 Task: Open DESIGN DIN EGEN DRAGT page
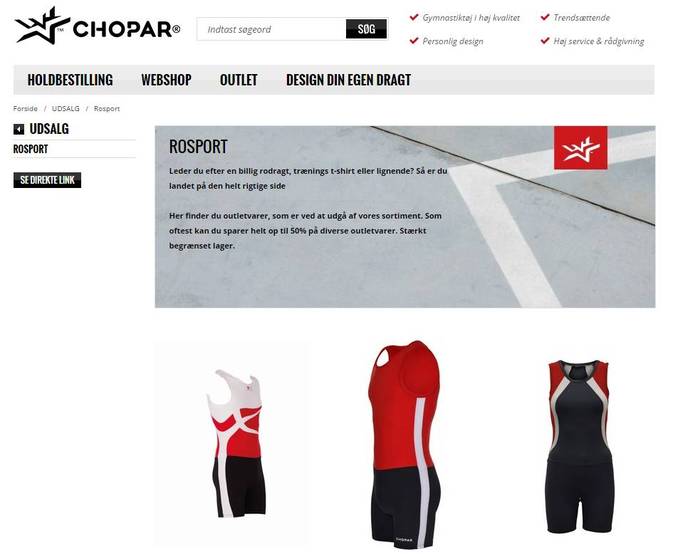[x=348, y=80]
